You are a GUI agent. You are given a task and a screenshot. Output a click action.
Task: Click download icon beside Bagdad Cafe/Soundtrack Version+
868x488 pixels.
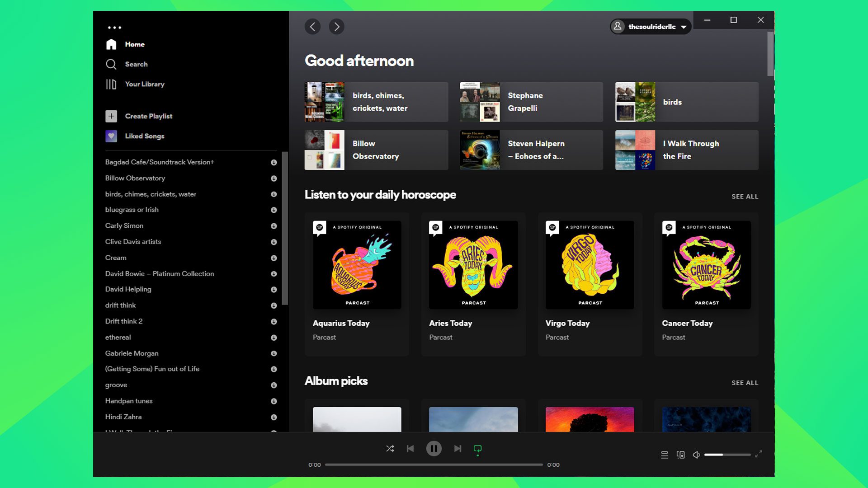[x=274, y=162]
